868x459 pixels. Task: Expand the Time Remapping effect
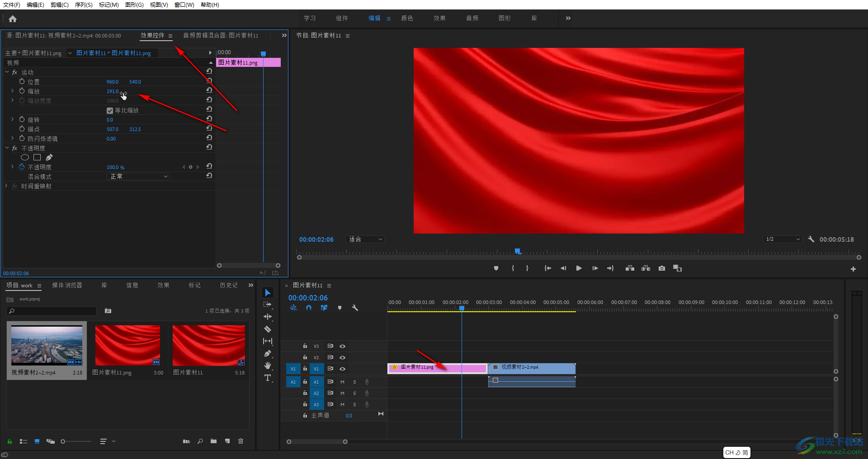pos(6,186)
